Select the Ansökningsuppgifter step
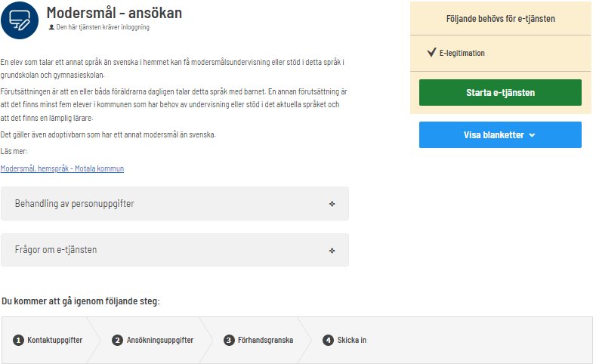The image size is (596, 364). pos(159,341)
